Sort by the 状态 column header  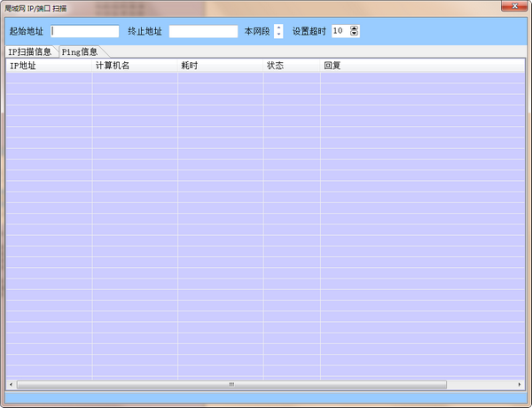pyautogui.click(x=292, y=66)
